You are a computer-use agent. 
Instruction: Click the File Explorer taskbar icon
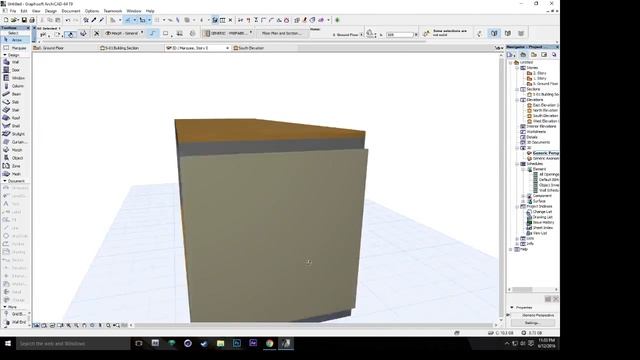[220, 344]
